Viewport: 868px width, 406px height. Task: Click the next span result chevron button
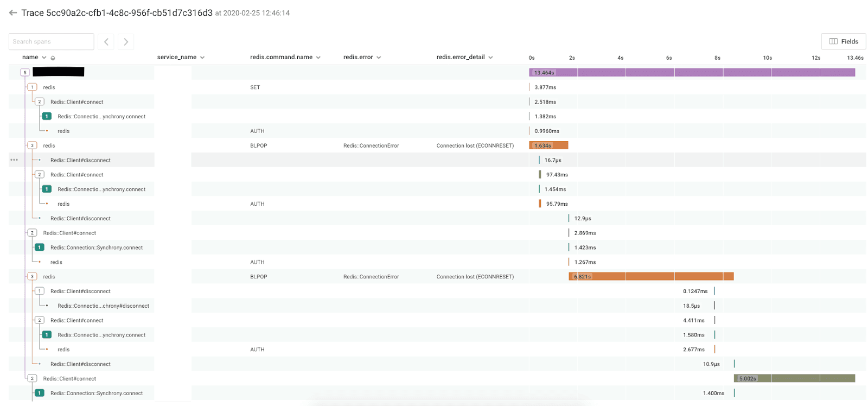pos(126,42)
